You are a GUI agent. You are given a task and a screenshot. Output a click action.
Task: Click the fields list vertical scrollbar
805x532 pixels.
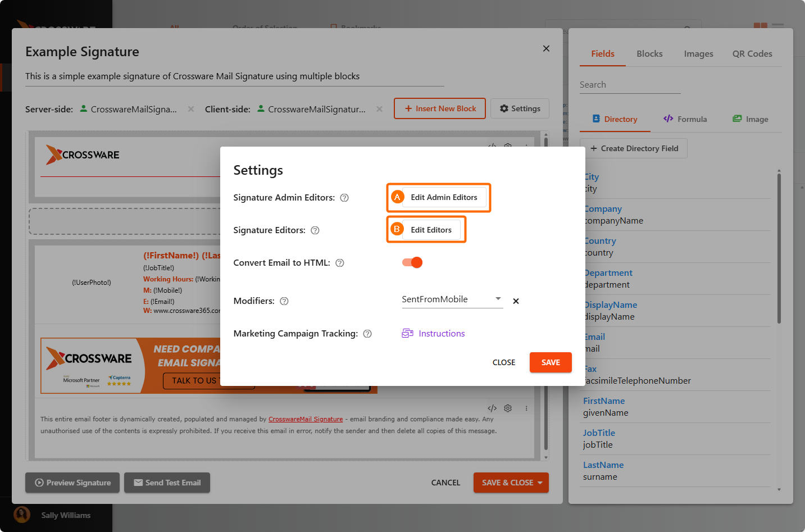779,247
